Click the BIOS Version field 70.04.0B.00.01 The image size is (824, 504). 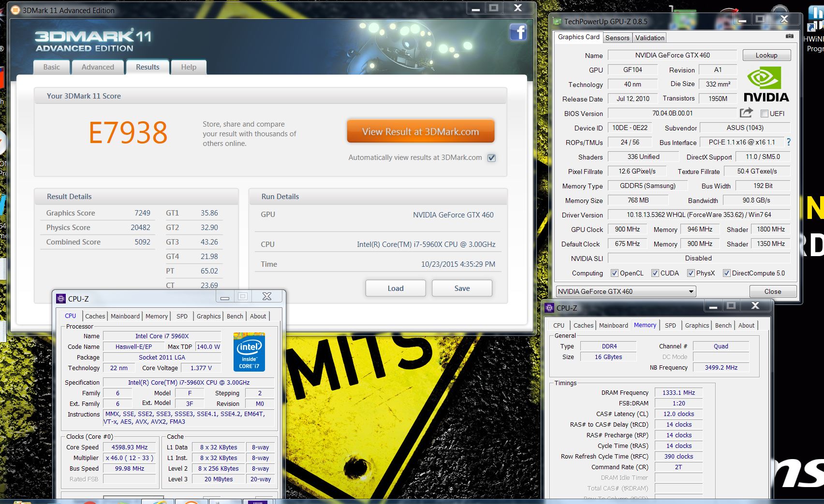click(x=672, y=113)
